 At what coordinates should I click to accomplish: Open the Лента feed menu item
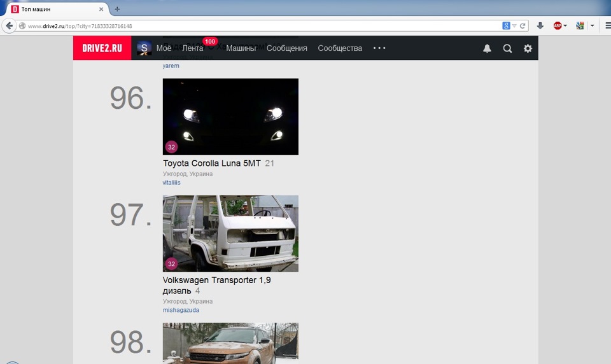click(192, 48)
